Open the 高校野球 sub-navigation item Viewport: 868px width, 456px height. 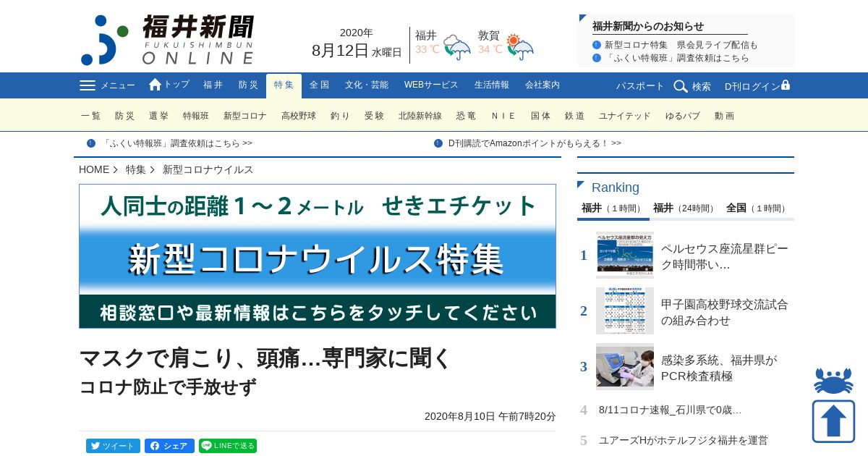coord(299,116)
